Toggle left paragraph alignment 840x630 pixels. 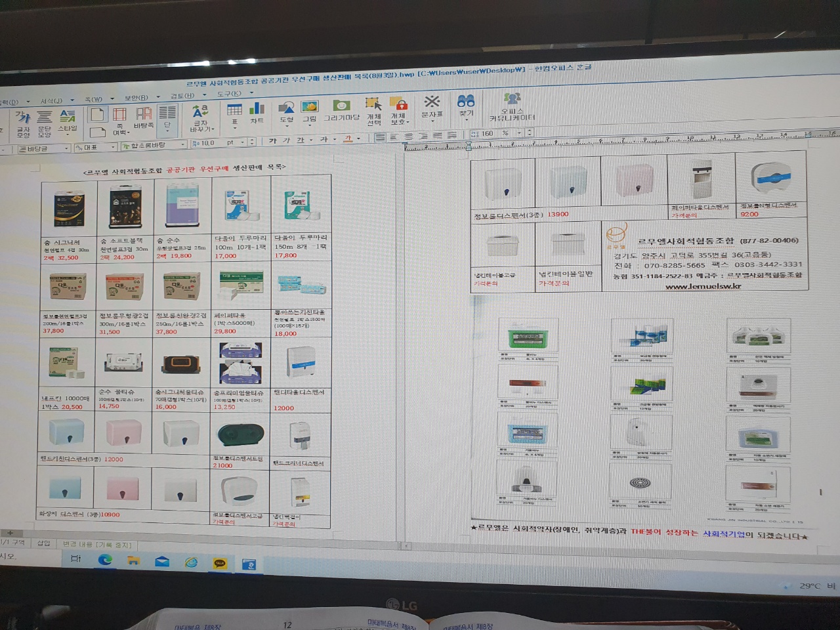(394, 137)
